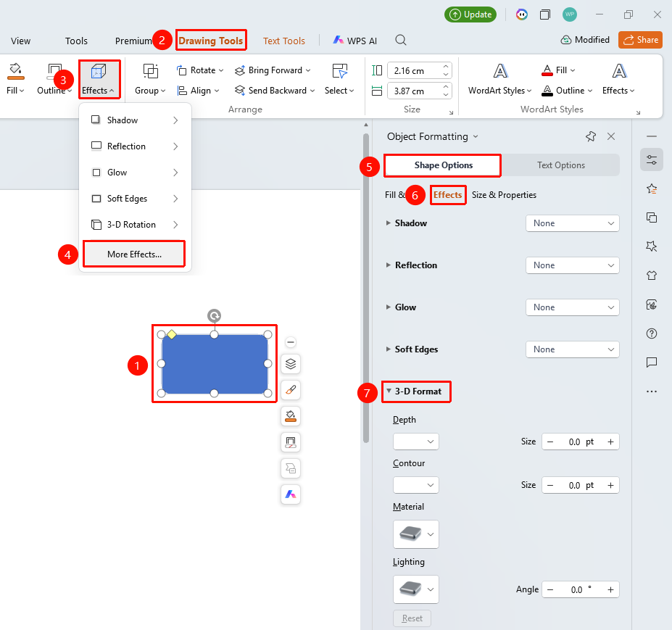Click the sidebar settings sliders icon
The width and height of the screenshot is (672, 630).
point(652,160)
